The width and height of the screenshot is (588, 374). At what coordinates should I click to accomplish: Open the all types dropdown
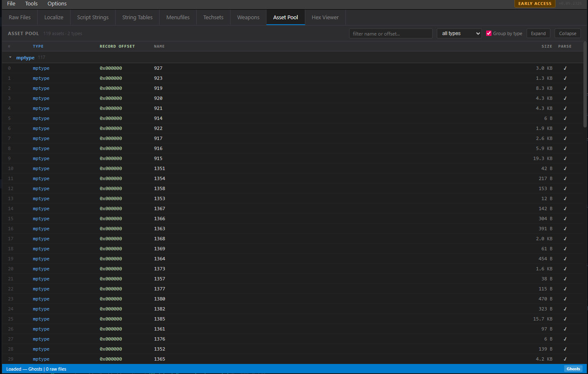459,33
